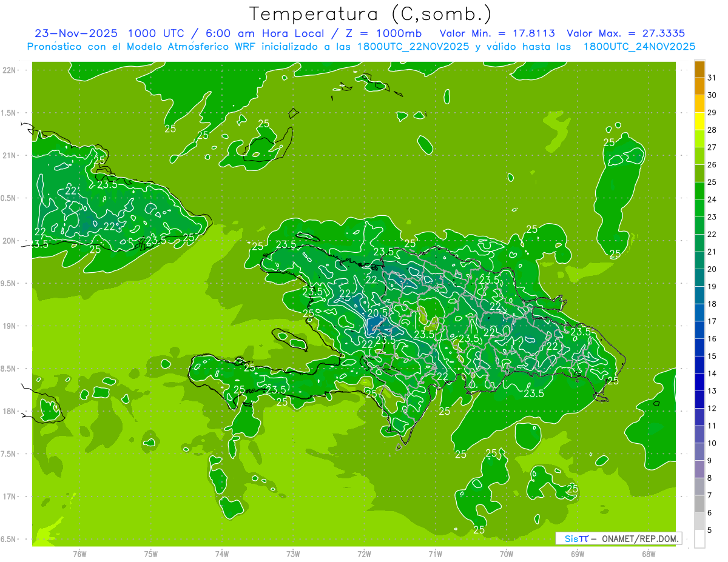The width and height of the screenshot is (728, 562).
Task: Click the colorbar number label "13"
Action: [712, 391]
